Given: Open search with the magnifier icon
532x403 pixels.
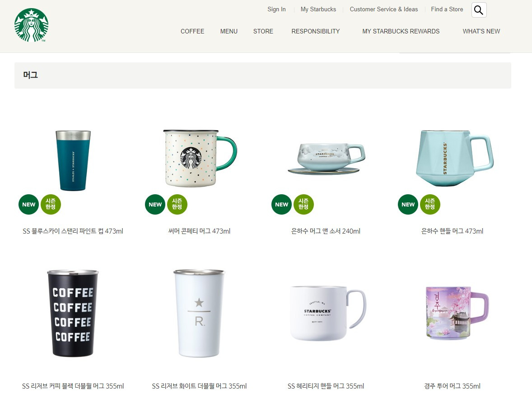Looking at the screenshot, I should pyautogui.click(x=479, y=10).
